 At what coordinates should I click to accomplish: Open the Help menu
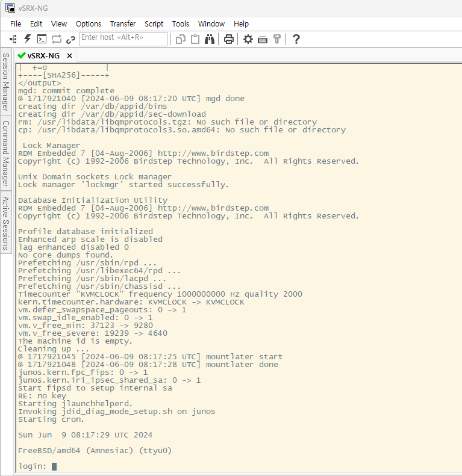[242, 23]
